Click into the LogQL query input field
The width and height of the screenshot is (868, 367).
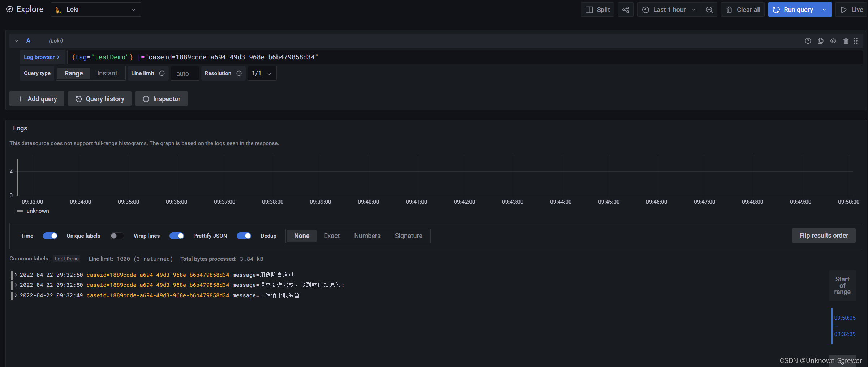pos(465,57)
